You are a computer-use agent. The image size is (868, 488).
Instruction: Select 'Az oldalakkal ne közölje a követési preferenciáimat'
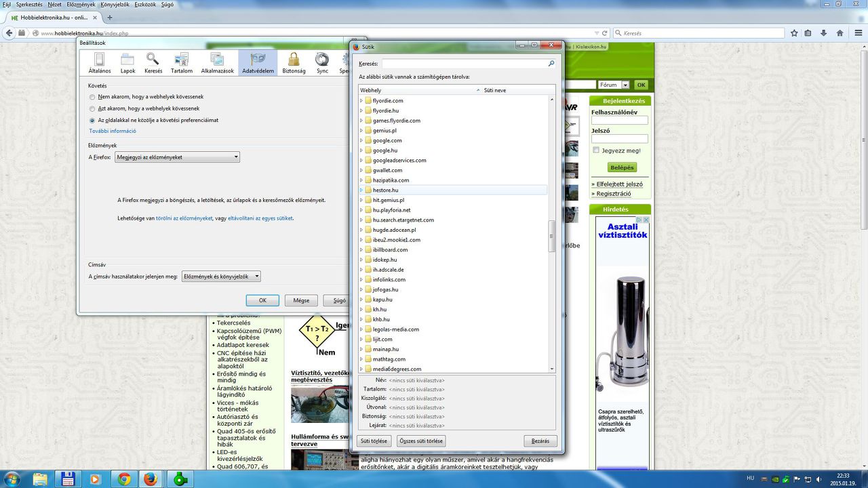tap(92, 120)
